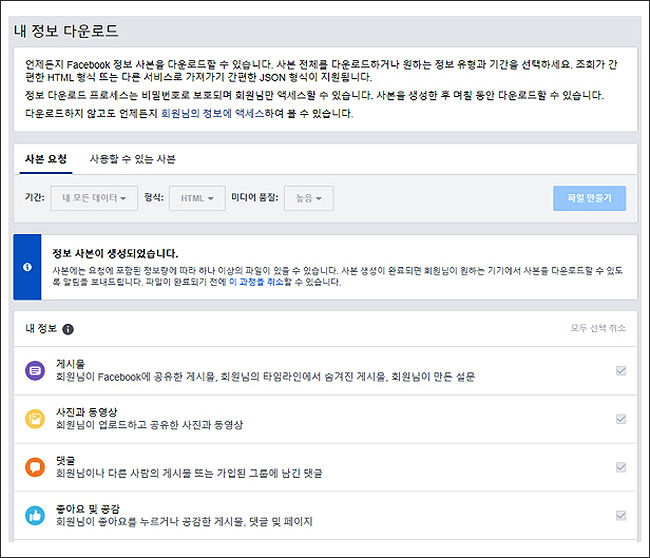
Task: Click the info icon next to 내 정보
Action: coord(68,329)
